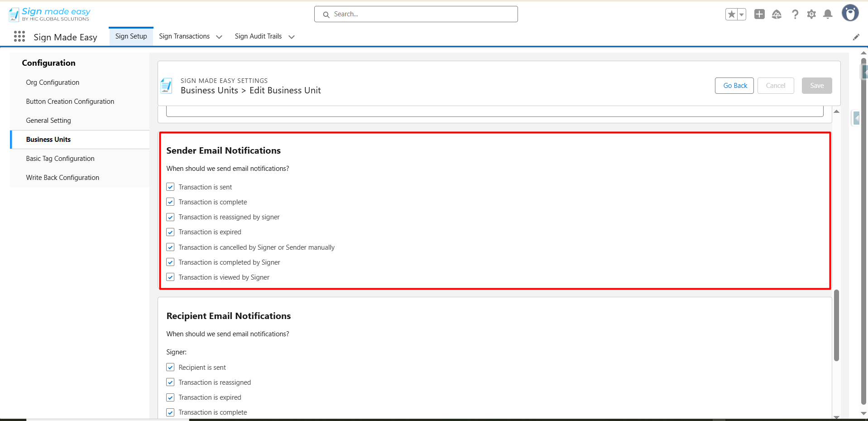Select General Setting in the sidebar

[x=48, y=121]
